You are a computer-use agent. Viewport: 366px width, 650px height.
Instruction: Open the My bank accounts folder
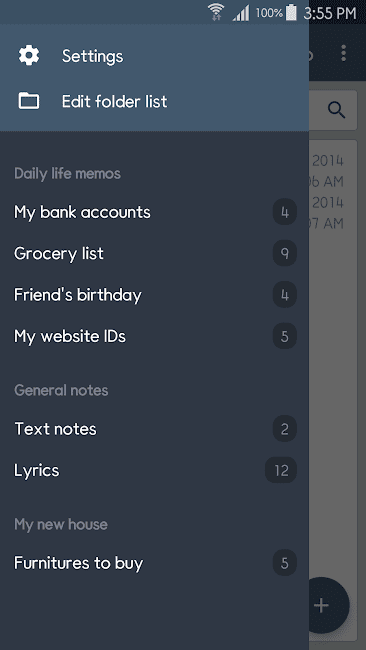click(155, 212)
